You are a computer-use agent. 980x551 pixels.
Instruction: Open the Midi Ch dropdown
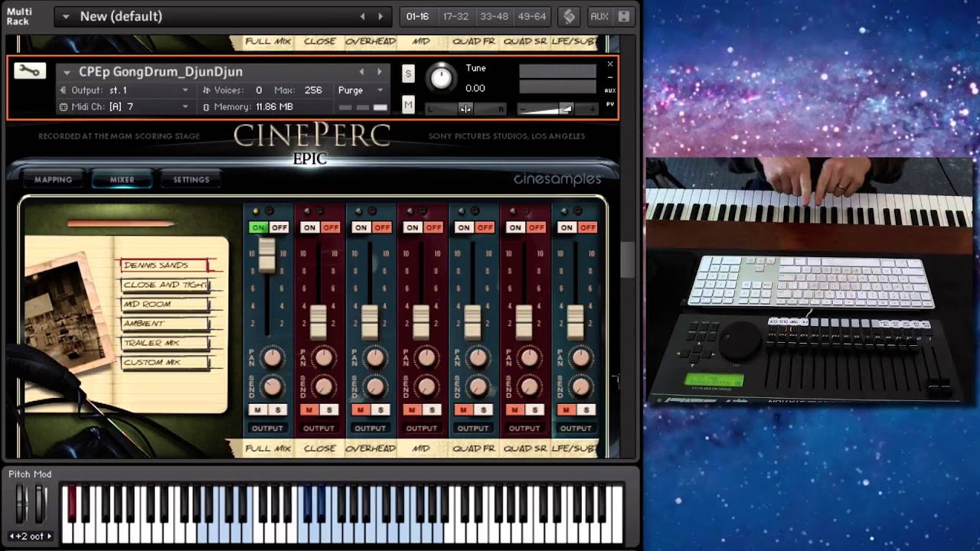185,107
